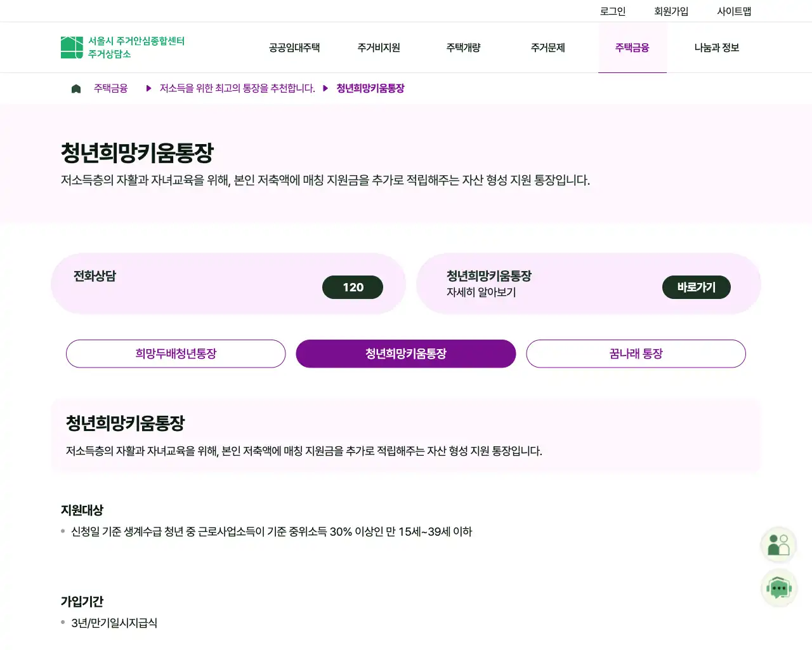Open the 나눔과 정보 menu
Viewport: 812px width, 650px height.
pos(716,48)
